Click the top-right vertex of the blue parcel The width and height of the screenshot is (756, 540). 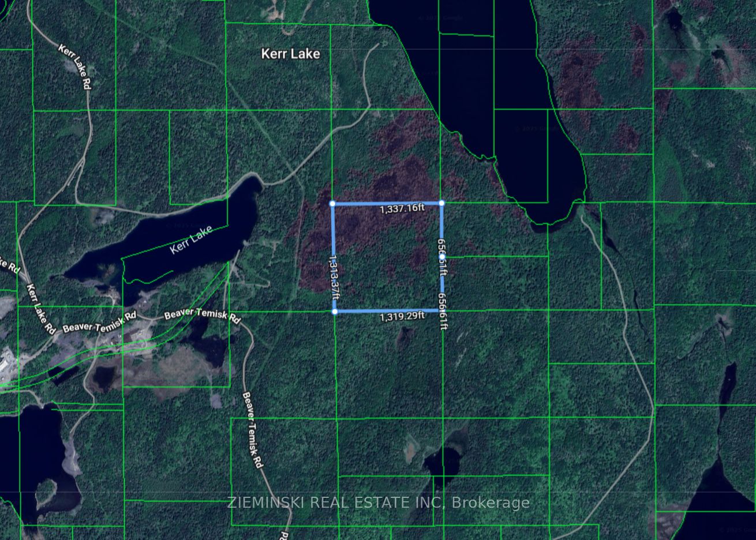(x=441, y=203)
